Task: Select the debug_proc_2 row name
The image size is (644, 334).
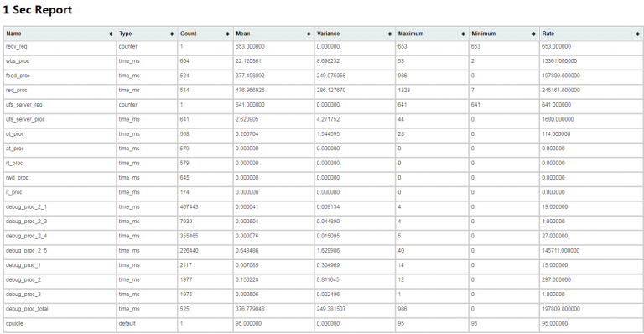Action: (23, 279)
